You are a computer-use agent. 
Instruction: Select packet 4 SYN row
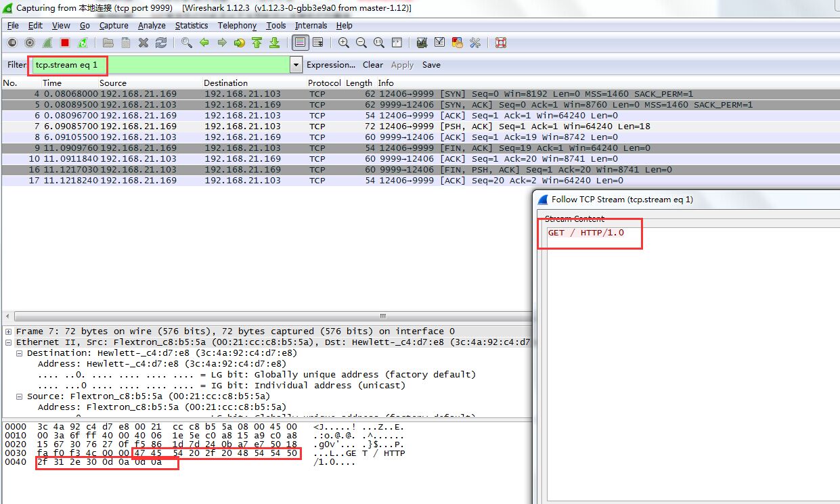point(420,94)
